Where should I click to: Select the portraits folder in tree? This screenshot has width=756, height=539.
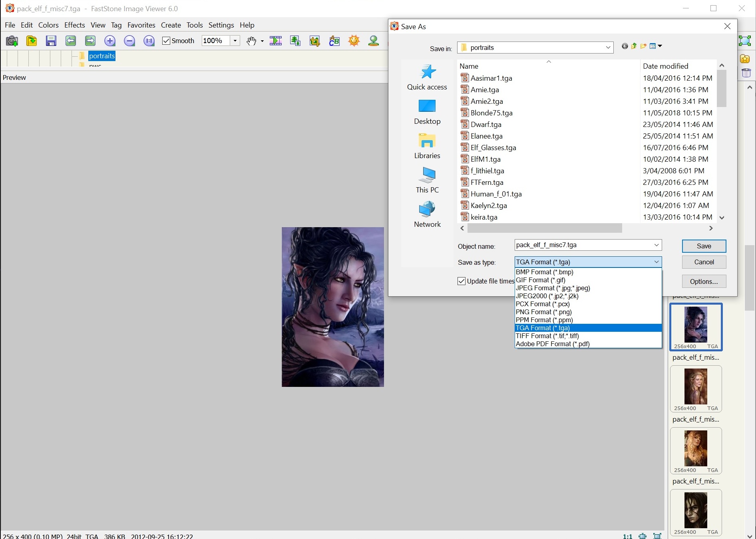point(102,56)
